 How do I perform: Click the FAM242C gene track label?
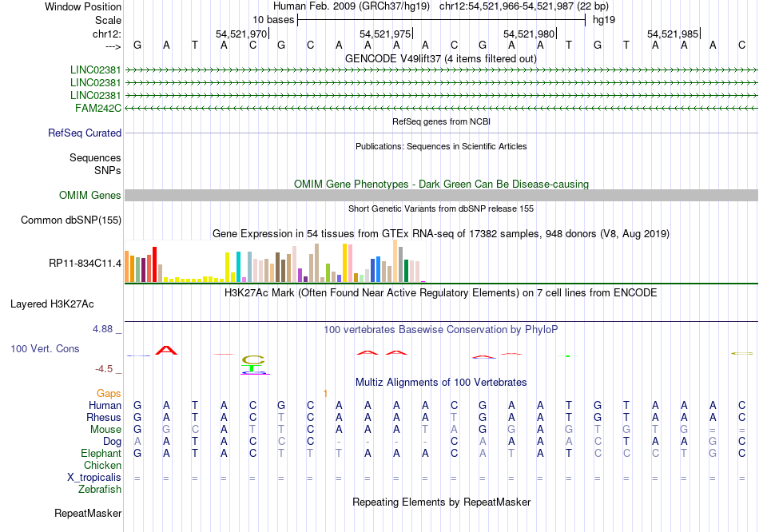pos(98,108)
